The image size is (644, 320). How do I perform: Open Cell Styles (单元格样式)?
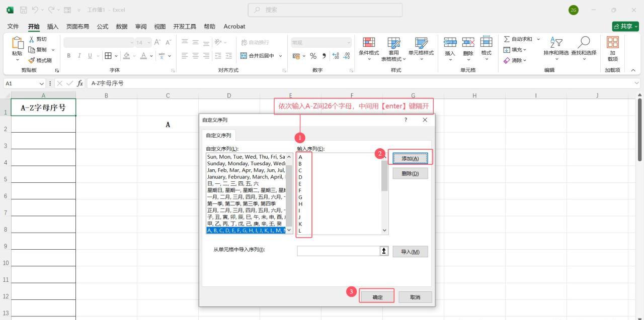[421, 49]
